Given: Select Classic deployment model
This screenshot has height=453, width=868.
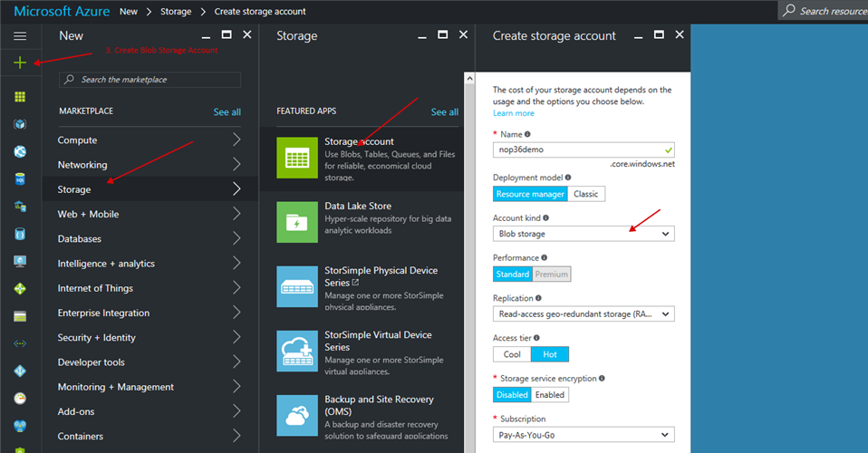Looking at the screenshot, I should coord(585,194).
